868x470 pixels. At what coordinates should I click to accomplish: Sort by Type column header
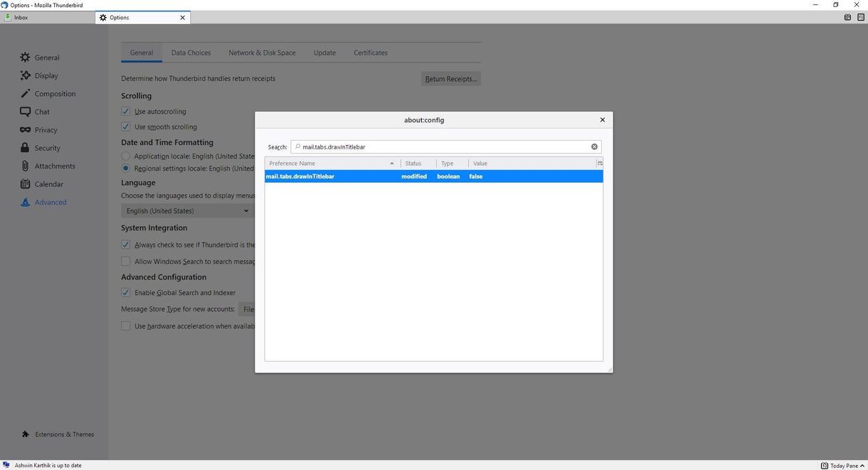[x=452, y=164]
